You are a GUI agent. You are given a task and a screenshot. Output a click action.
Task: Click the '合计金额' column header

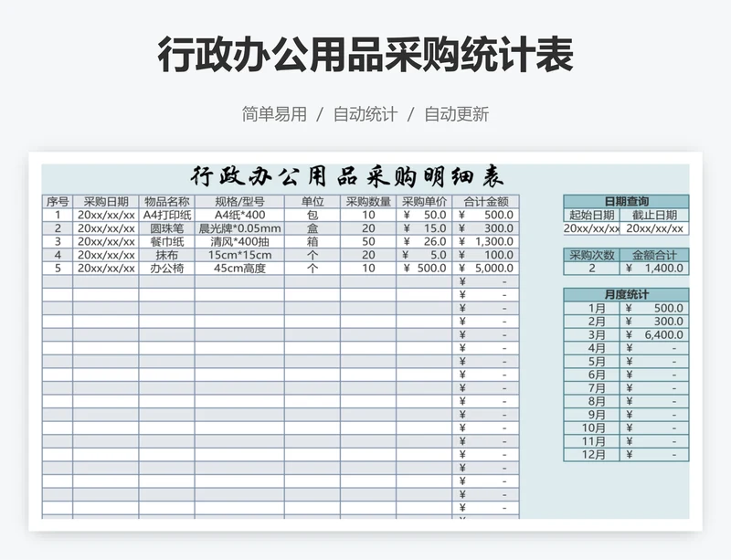486,202
